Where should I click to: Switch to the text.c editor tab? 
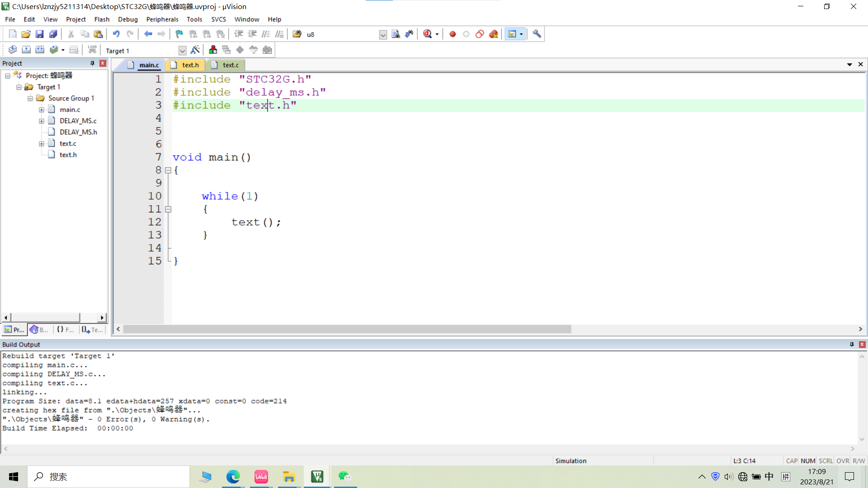[226, 65]
